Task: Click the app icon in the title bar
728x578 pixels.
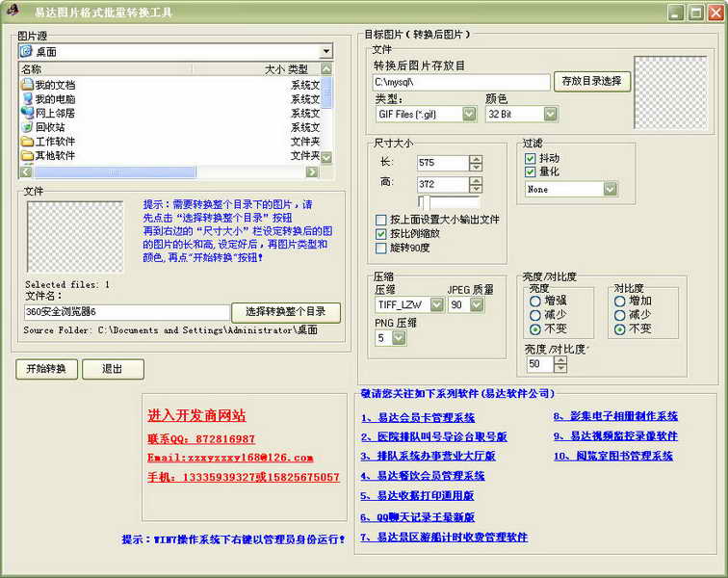Action: (x=13, y=11)
